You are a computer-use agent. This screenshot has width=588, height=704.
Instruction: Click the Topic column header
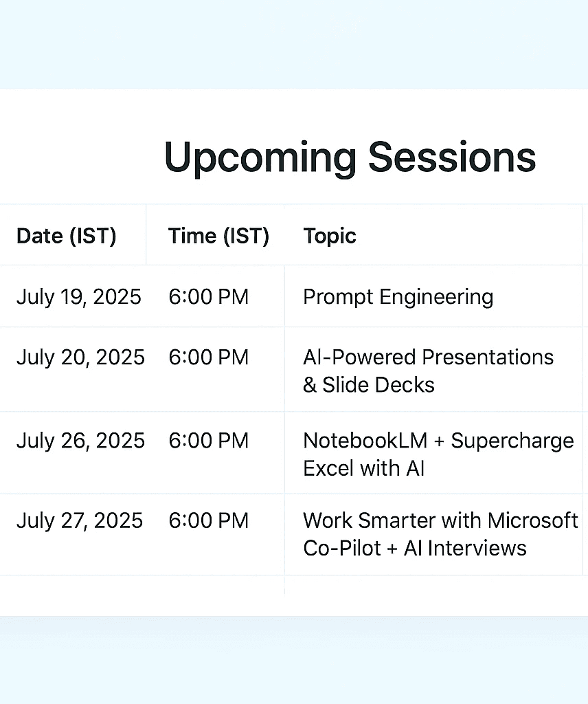330,236
